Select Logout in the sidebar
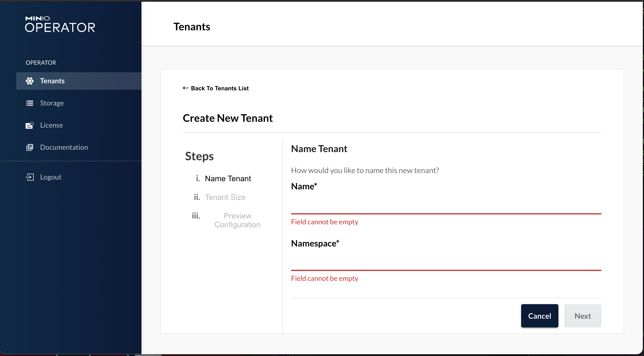The height and width of the screenshot is (356, 644). [79, 177]
